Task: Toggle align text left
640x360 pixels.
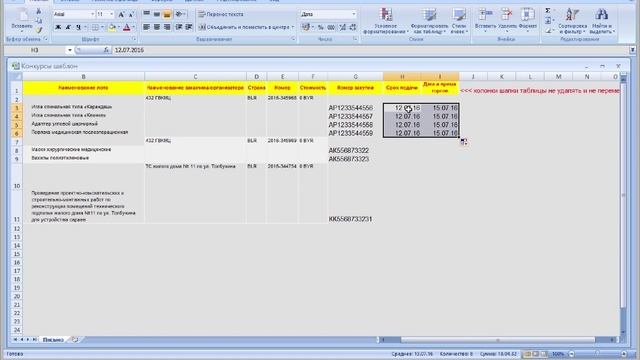Action: (x=147, y=27)
